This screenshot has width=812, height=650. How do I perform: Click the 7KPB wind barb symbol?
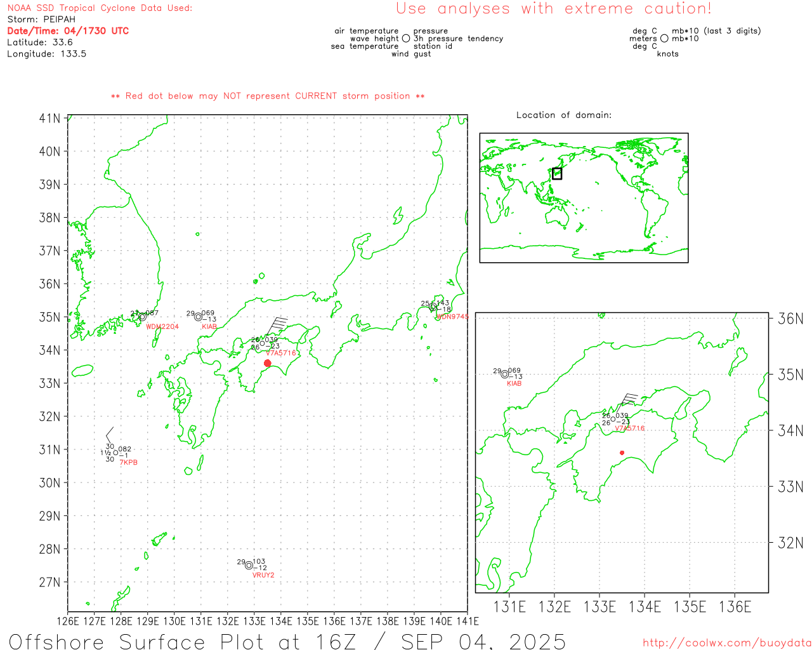[110, 435]
